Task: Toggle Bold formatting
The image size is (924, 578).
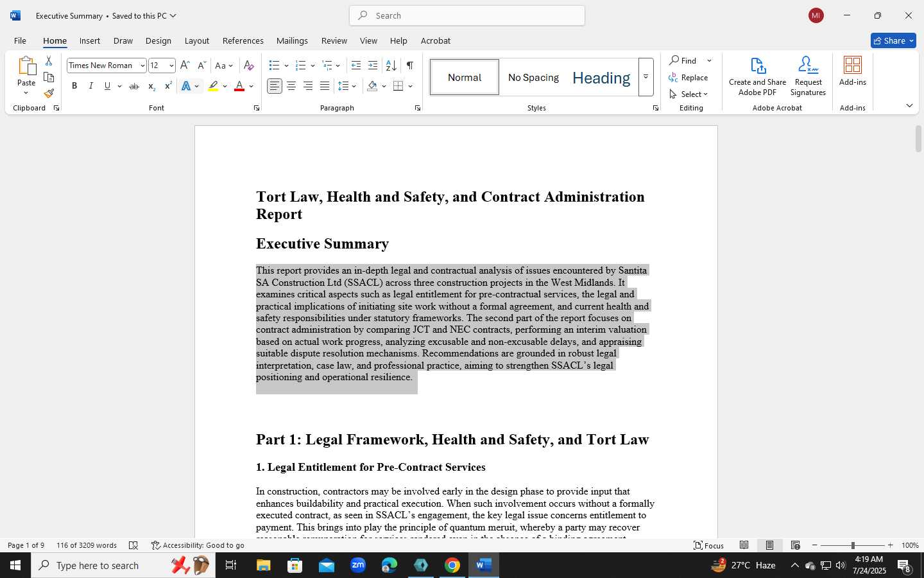Action: click(x=74, y=86)
